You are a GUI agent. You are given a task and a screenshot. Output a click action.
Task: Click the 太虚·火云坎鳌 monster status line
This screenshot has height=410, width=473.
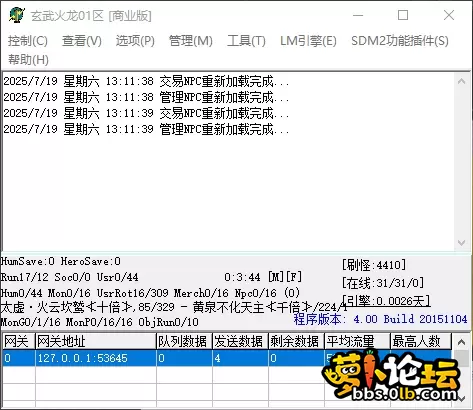(174, 307)
